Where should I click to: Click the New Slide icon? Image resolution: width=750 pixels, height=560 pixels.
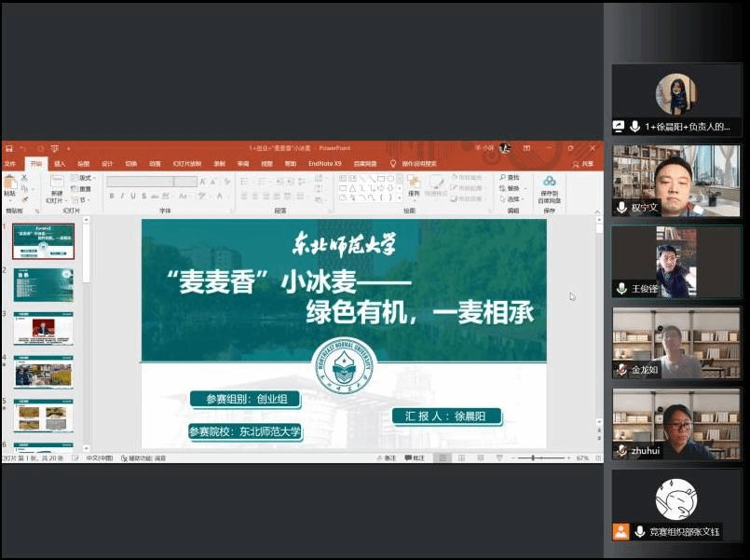tap(57, 182)
